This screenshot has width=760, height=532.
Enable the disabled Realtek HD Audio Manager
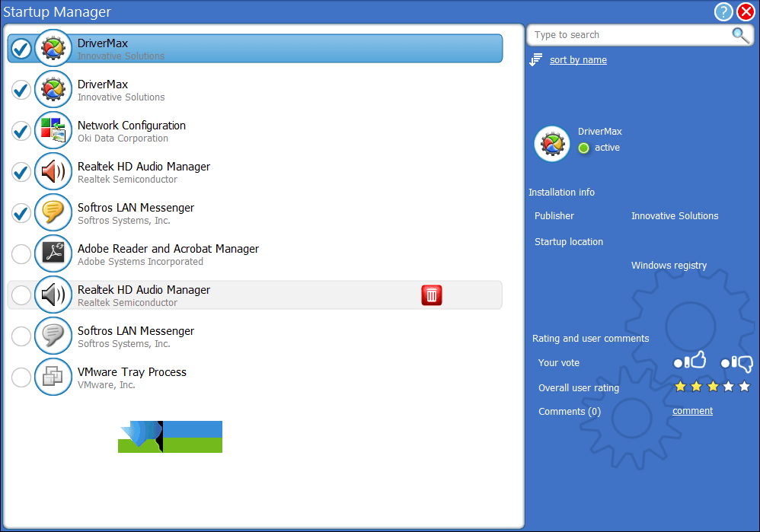pos(21,295)
